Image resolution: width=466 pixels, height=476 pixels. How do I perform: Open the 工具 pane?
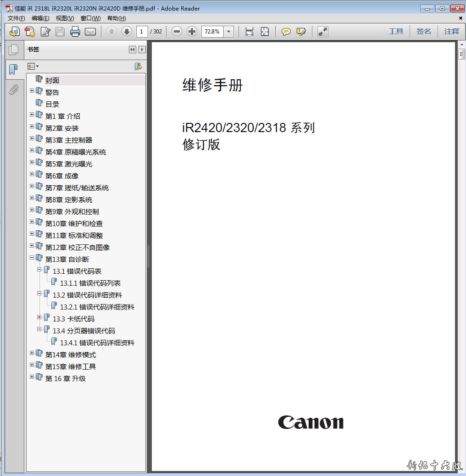pos(396,32)
